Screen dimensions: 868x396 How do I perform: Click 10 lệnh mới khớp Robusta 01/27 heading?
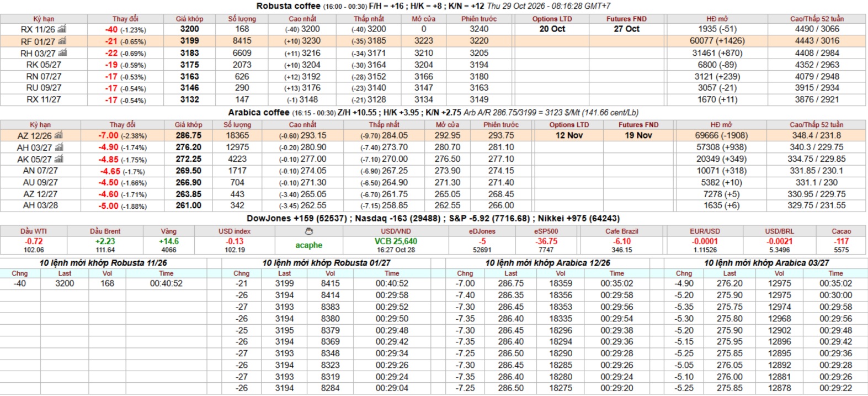[x=326, y=263]
